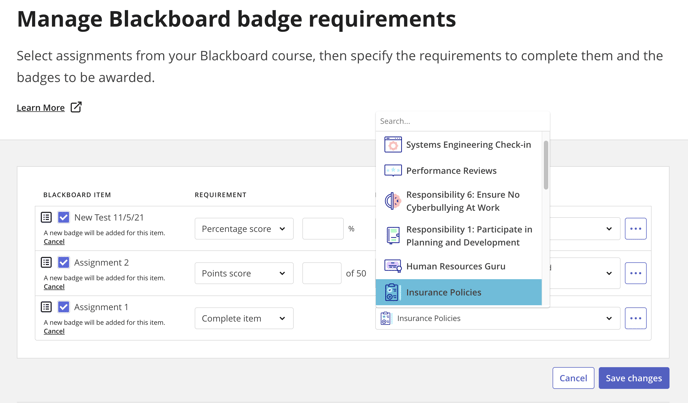Image resolution: width=688 pixels, height=403 pixels.
Task: Click Cancel link under New Test 11/5/21
Action: pyautogui.click(x=54, y=241)
